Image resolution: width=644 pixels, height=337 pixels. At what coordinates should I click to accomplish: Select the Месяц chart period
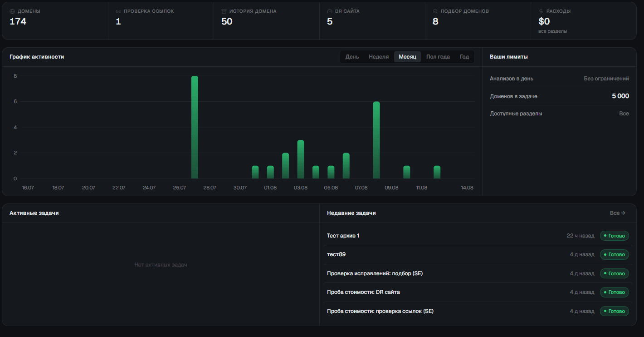[x=407, y=57]
